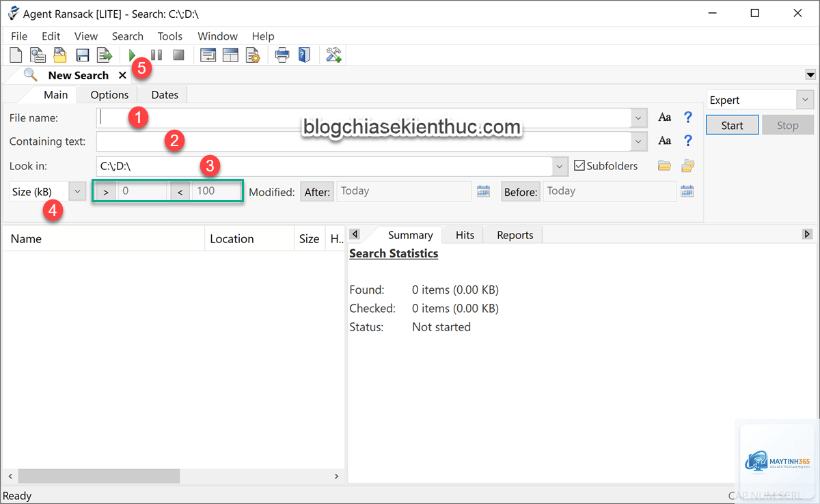Click the Start button
Screen dimensions: 820x504
point(732,125)
